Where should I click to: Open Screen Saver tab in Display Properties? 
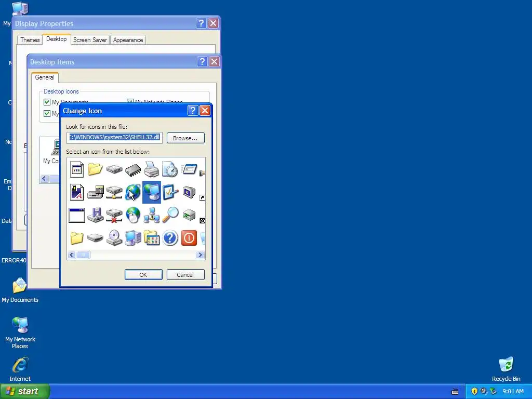tap(90, 40)
